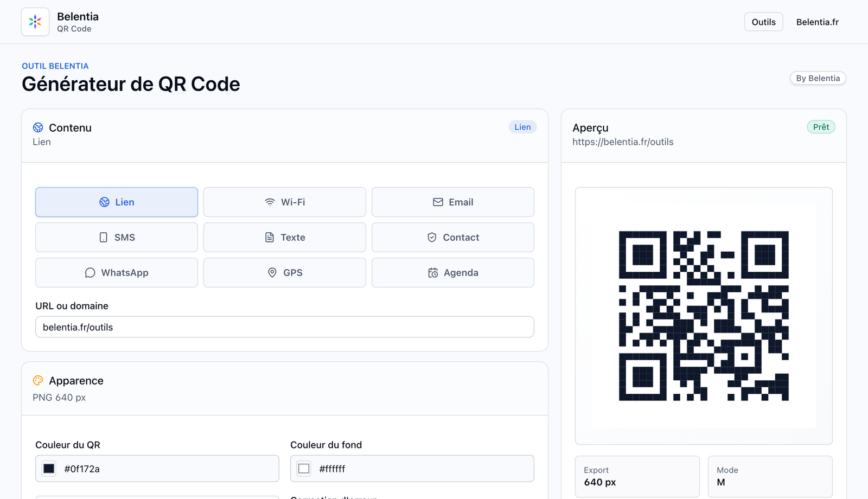Click the Générateur de QR Code heading
Viewport: 868px width, 499px height.
click(131, 84)
